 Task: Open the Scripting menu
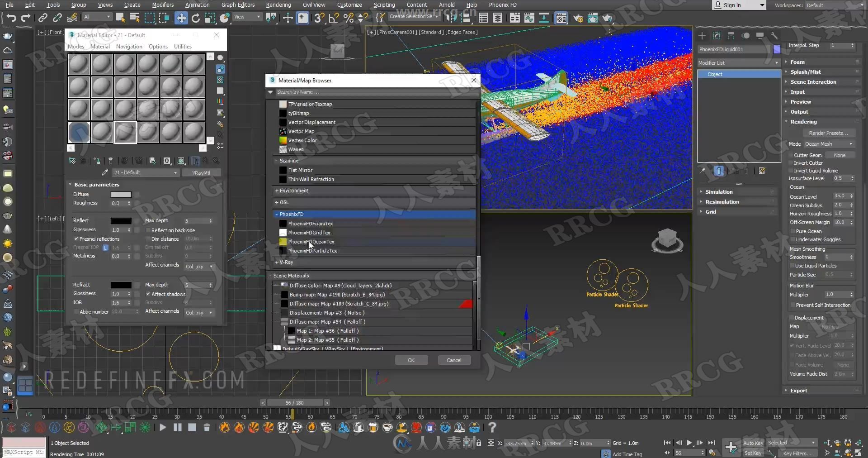384,5
